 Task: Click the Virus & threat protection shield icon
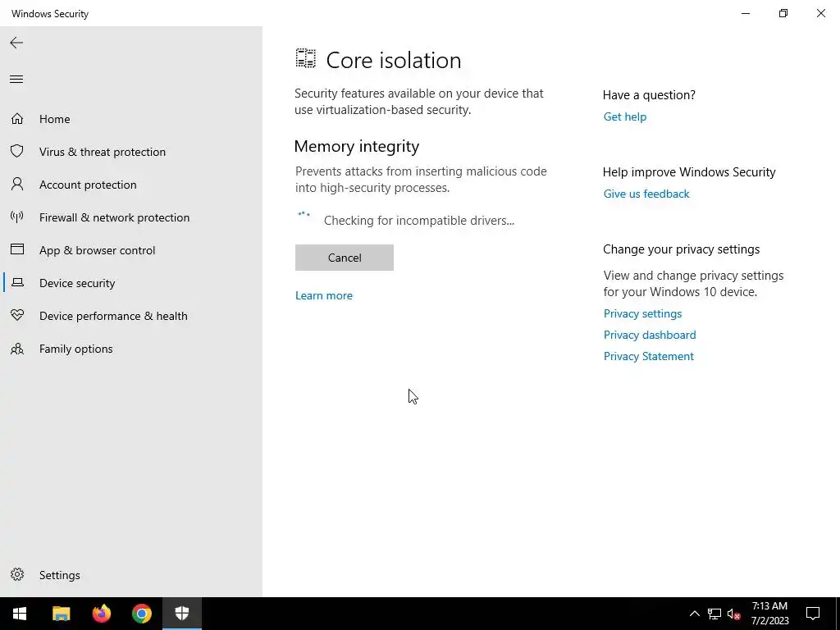tap(17, 151)
